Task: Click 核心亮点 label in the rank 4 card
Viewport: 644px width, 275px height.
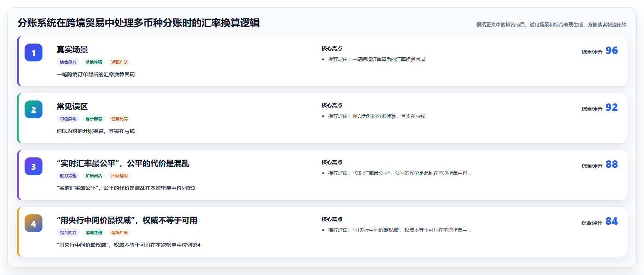Action: (332, 219)
